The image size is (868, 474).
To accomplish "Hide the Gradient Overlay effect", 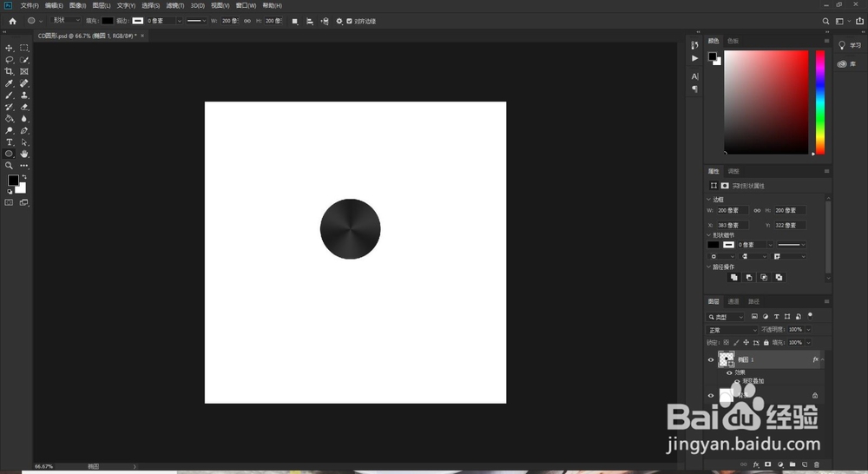I will 737,381.
